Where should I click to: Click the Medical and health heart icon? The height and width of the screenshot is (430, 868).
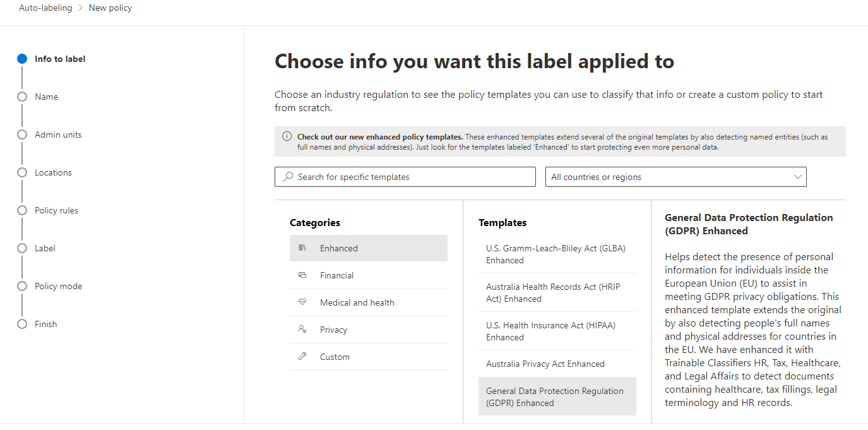point(302,302)
